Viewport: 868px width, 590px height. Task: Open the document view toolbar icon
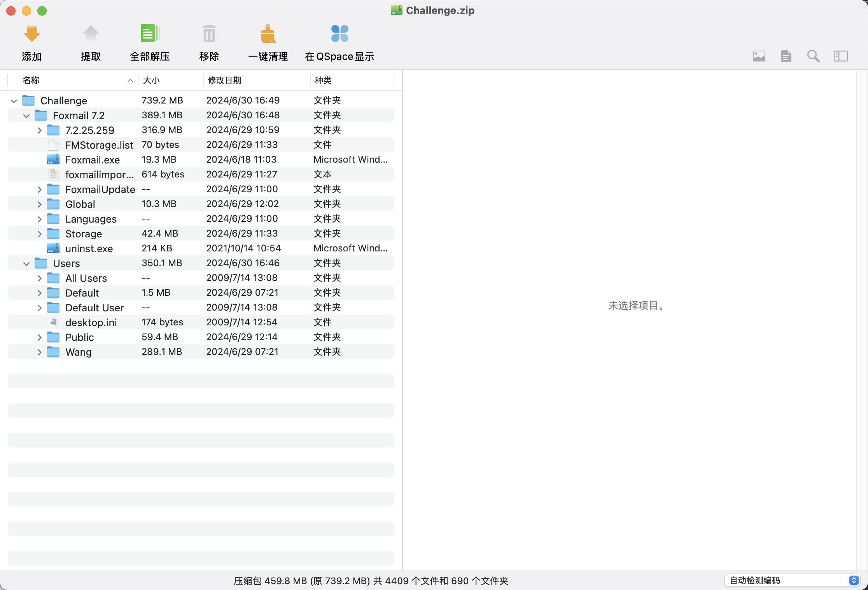[786, 56]
